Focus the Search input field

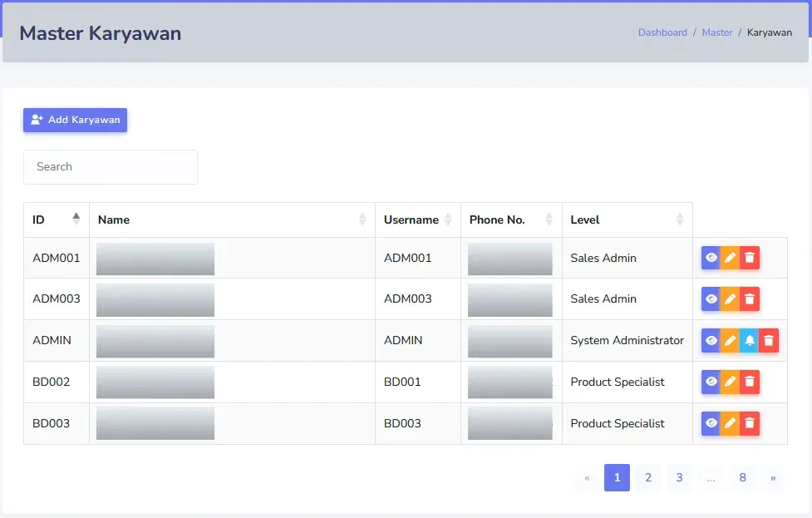pos(111,167)
